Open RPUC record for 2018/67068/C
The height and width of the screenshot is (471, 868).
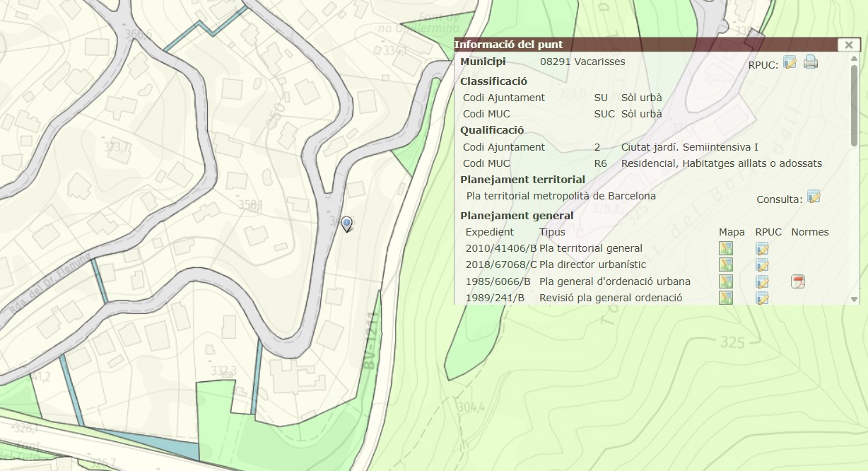pos(762,264)
